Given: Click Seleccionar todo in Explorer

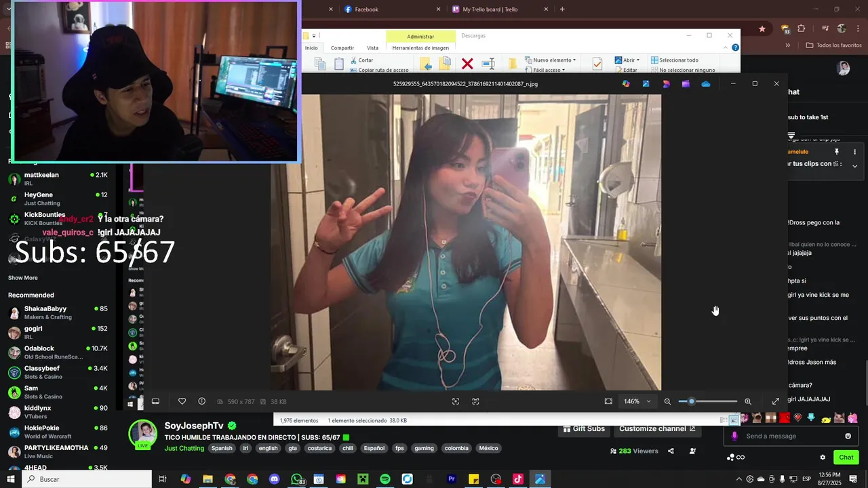Looking at the screenshot, I should 674,60.
